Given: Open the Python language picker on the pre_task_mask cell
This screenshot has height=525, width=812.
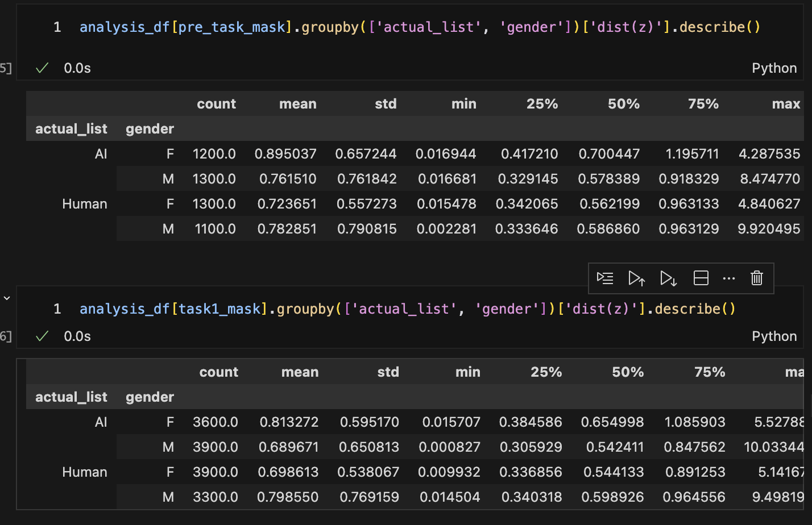Looking at the screenshot, I should click(774, 68).
